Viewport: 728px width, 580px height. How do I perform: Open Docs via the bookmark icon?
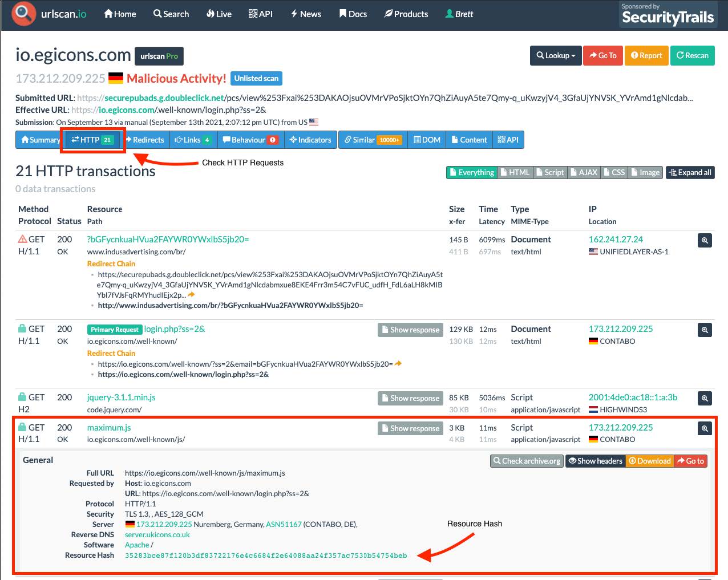[x=343, y=14]
